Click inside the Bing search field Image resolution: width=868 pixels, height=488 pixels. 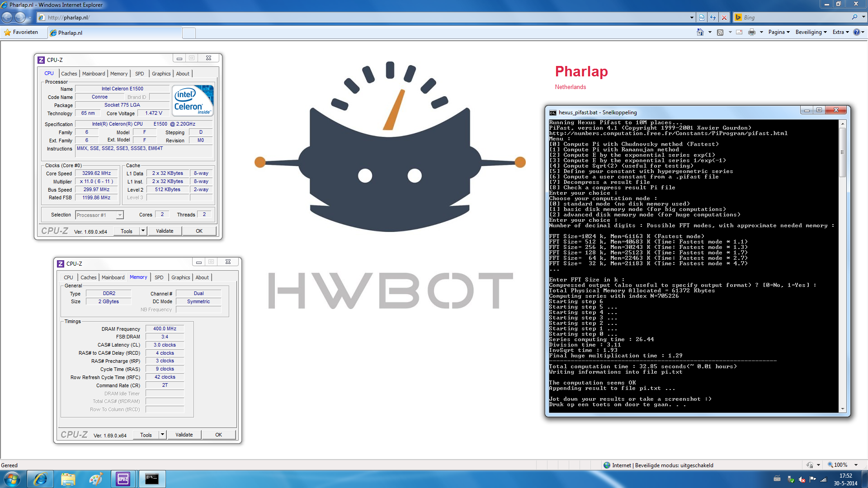pyautogui.click(x=796, y=17)
